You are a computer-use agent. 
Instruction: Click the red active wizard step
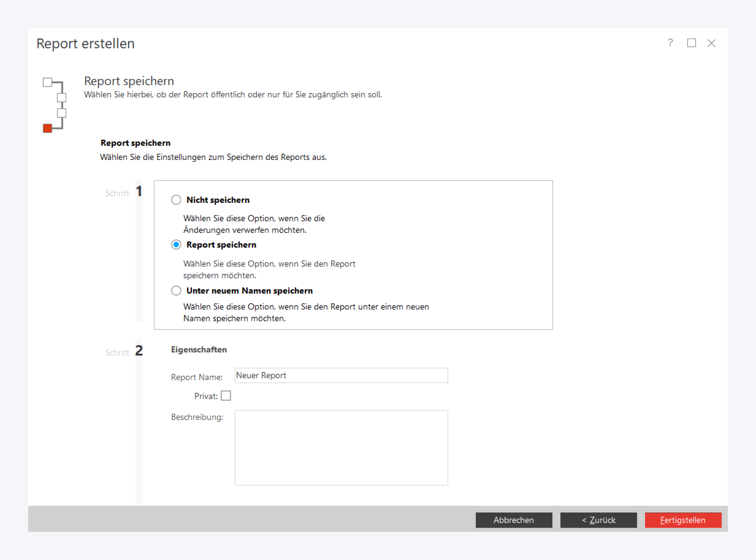pyautogui.click(x=47, y=128)
